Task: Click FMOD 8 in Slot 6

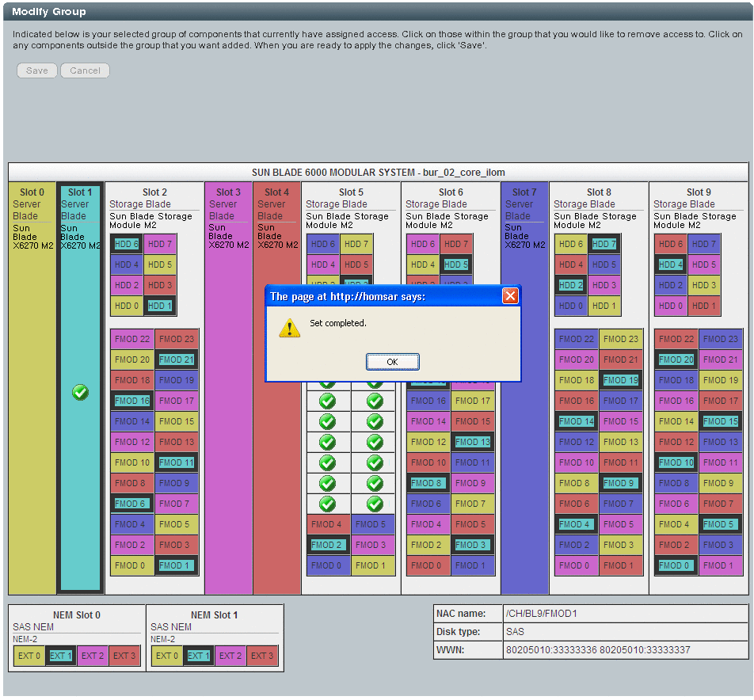Action: click(428, 483)
